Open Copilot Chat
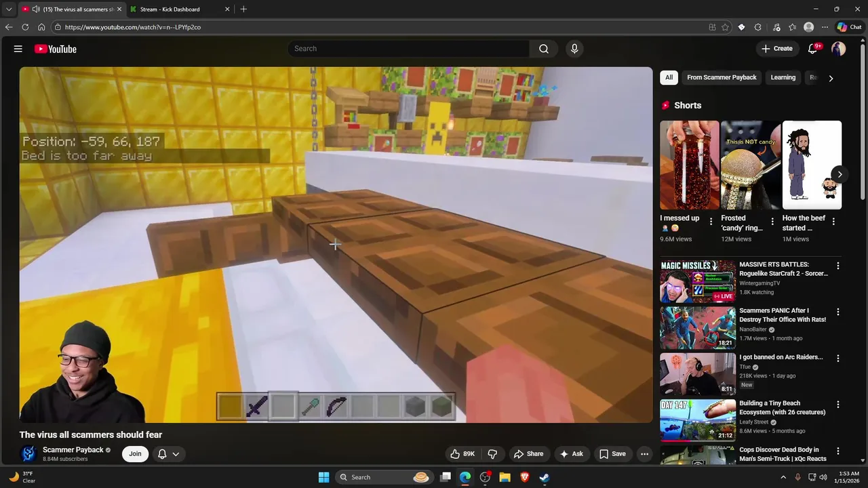Viewport: 868px width, 488px height. (x=849, y=27)
